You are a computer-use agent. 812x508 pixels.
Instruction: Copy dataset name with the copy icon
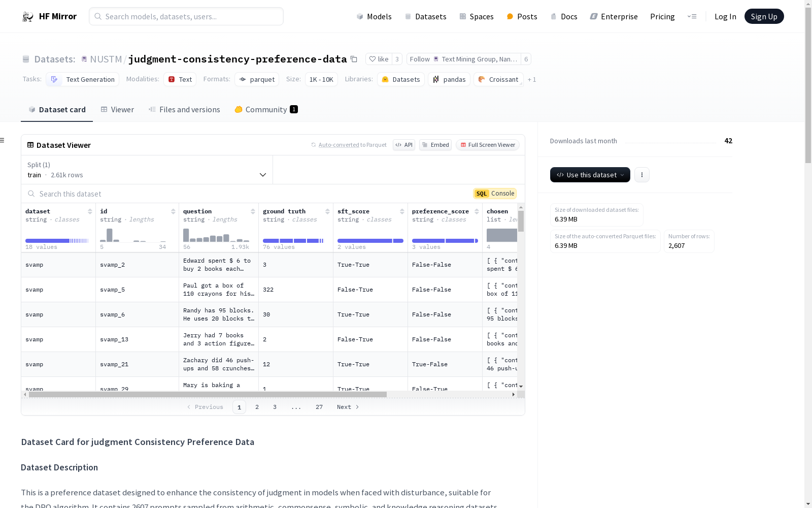tap(354, 59)
